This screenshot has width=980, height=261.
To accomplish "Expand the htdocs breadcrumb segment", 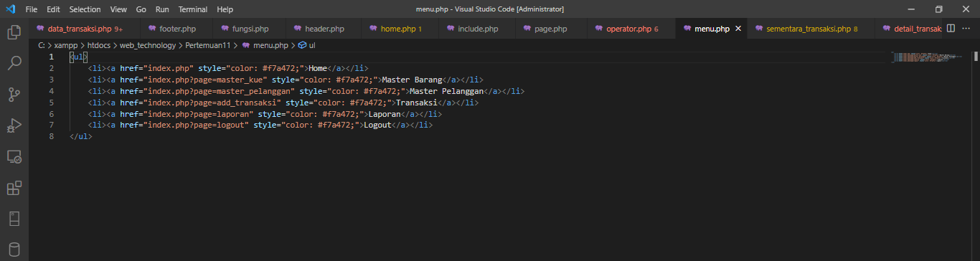I will click(99, 45).
